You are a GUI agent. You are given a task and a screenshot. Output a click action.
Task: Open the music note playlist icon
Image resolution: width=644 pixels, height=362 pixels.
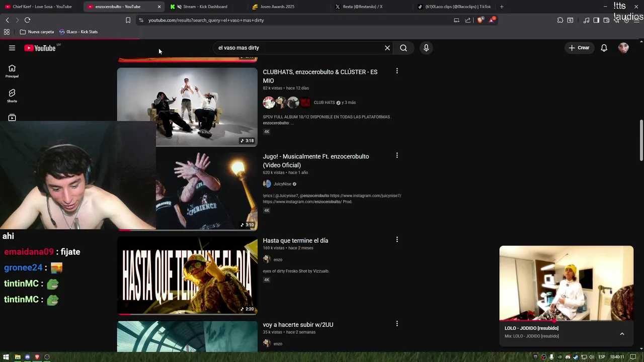pyautogui.click(x=586, y=20)
